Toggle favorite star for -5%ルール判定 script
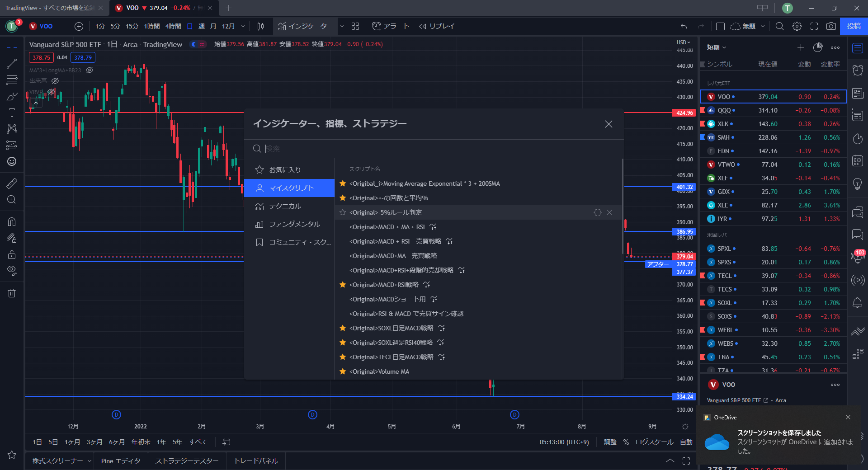 click(x=343, y=212)
